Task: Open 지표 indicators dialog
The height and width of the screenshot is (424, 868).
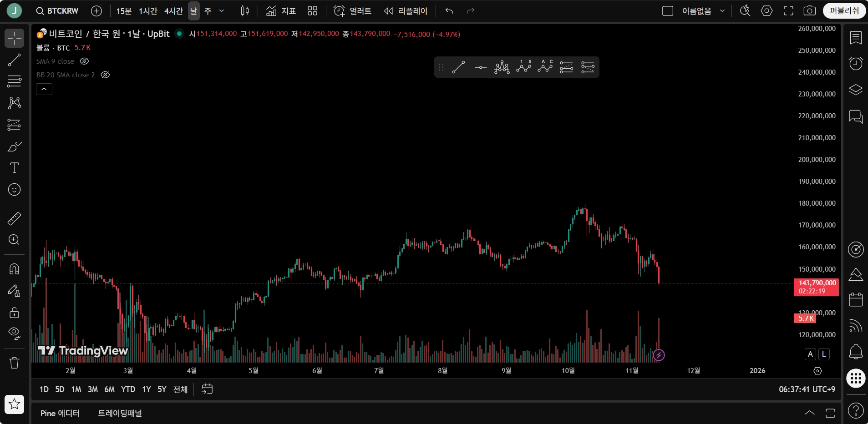Action: click(281, 11)
